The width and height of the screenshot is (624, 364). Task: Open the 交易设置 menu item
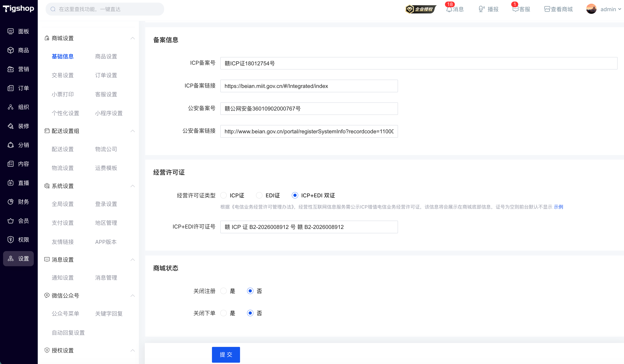coord(63,75)
